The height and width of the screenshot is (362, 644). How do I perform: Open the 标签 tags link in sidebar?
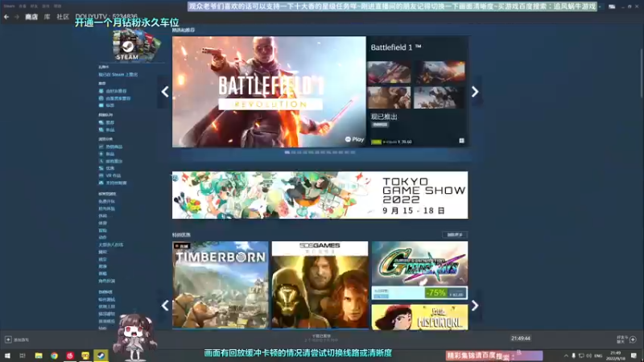click(106, 105)
